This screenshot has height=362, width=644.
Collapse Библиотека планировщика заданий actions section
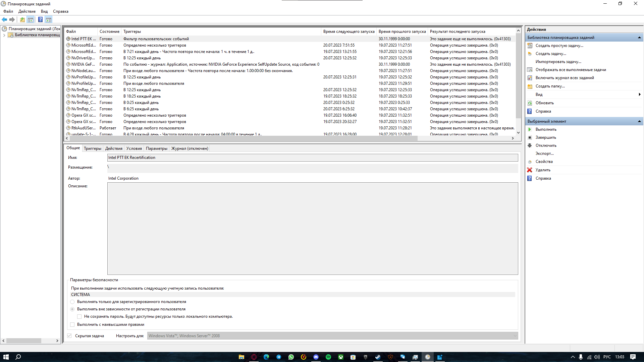pos(639,38)
